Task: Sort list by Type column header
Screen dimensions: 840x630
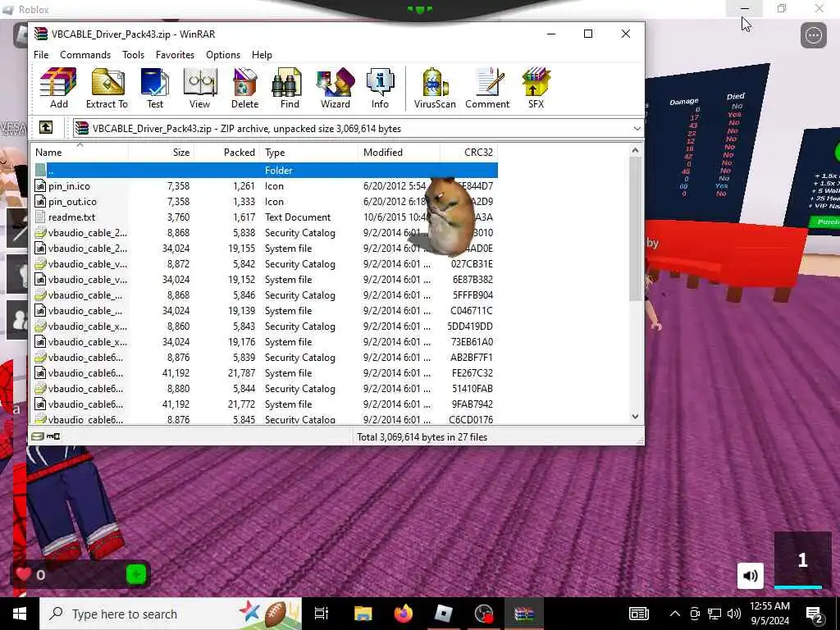Action: [309, 152]
